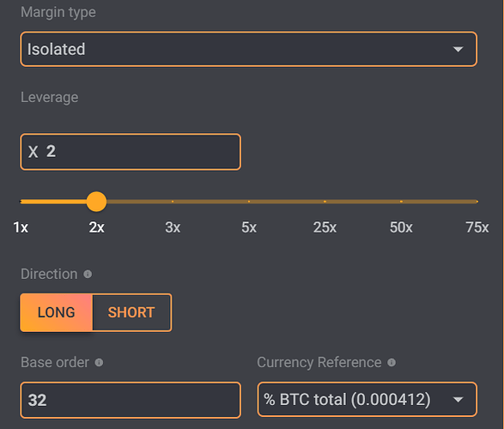Click the Base order info icon
This screenshot has height=429, width=504.
point(99,363)
